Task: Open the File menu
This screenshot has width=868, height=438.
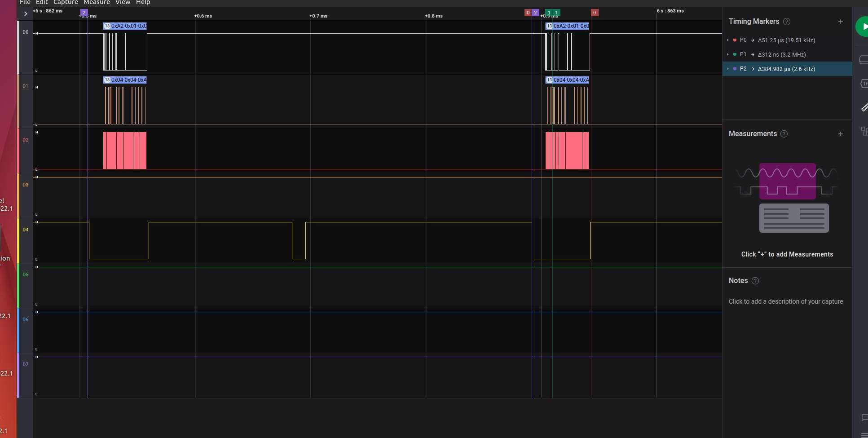Action: (25, 2)
